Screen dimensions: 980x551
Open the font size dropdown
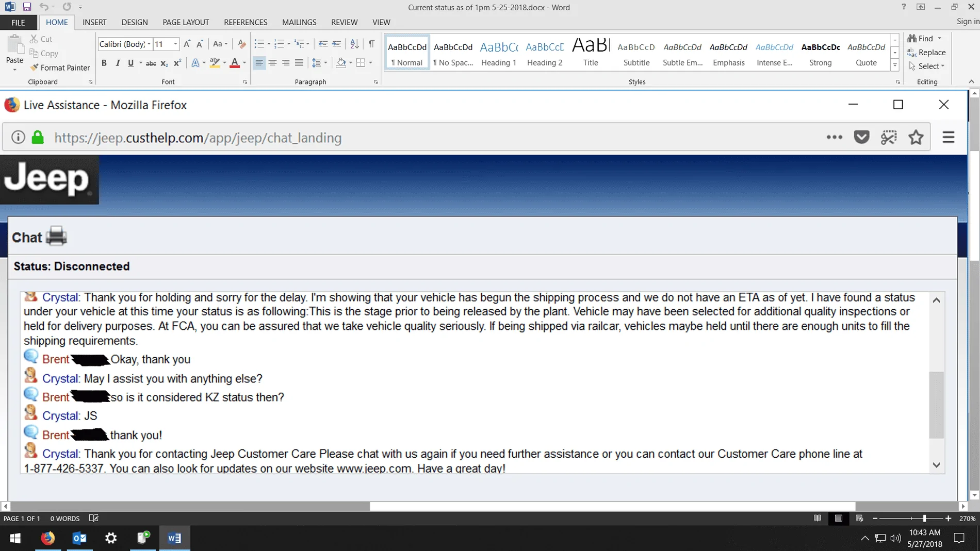(x=175, y=44)
